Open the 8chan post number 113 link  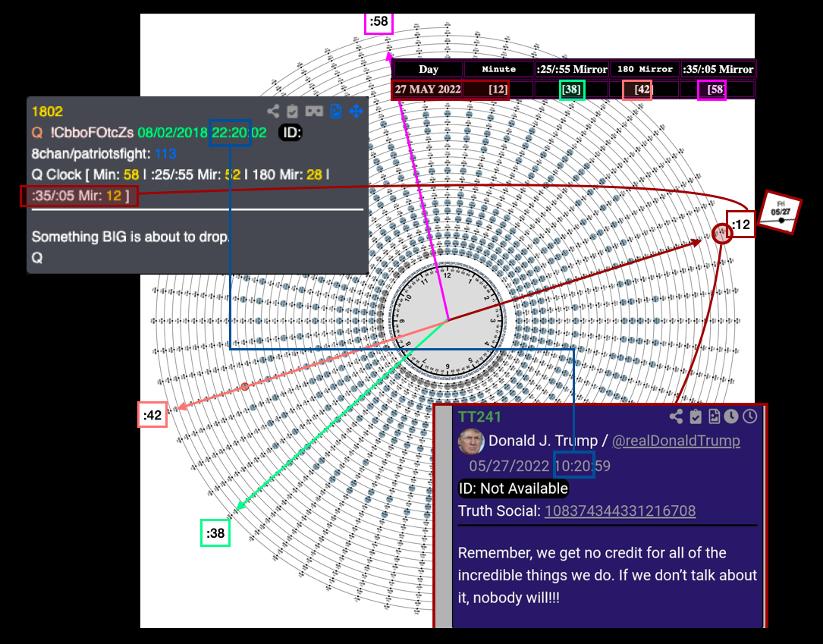point(165,154)
